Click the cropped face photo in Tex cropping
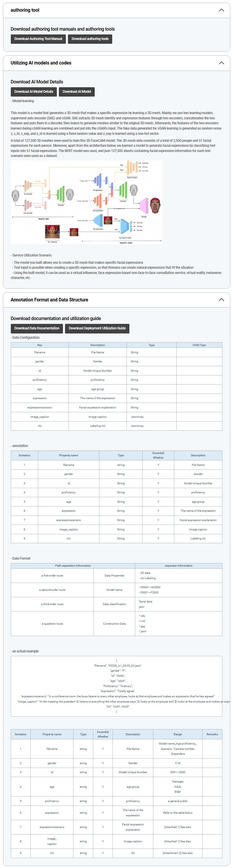The width and height of the screenshot is (232, 868). click(52, 232)
